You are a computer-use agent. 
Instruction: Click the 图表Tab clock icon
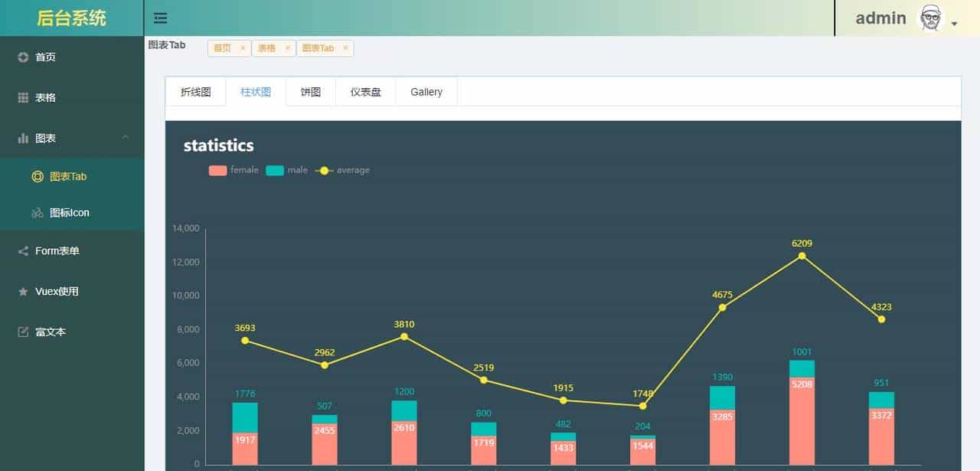pyautogui.click(x=38, y=176)
